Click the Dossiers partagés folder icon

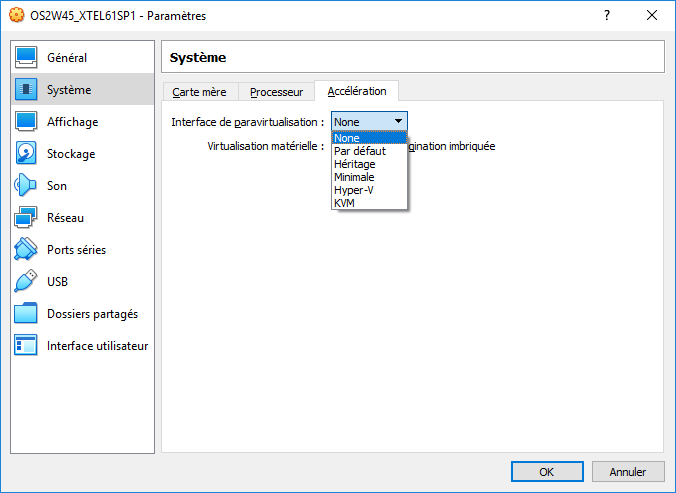click(27, 314)
